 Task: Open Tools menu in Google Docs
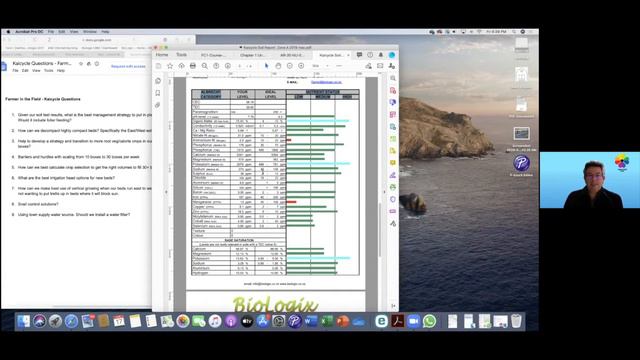(x=49, y=71)
